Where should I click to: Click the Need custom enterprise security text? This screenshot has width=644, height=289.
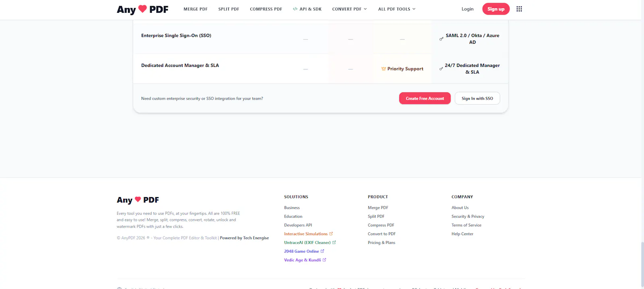202,98
